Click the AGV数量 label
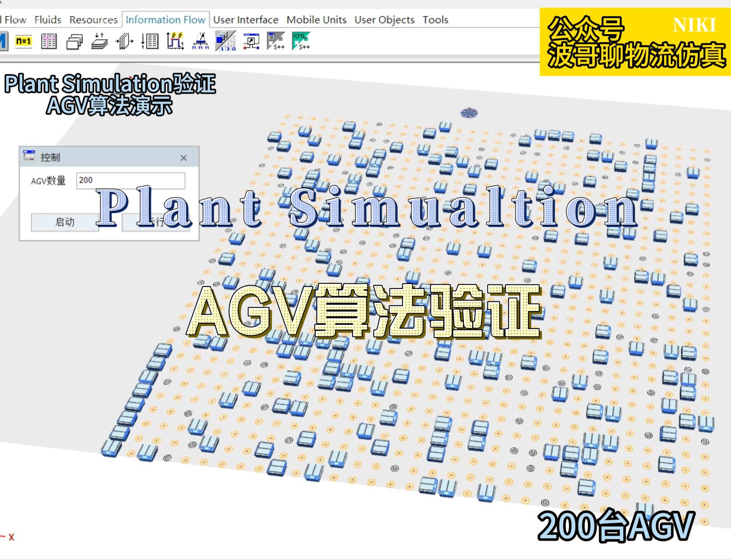Viewport: 731px width, 560px height. click(48, 181)
